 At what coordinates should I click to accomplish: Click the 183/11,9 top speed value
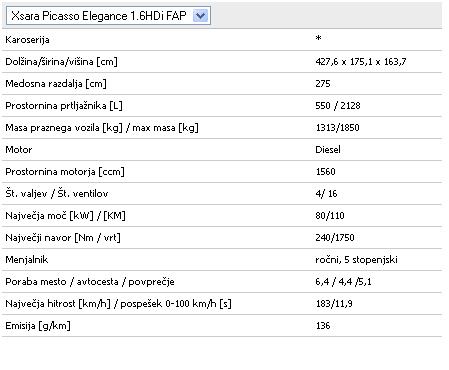click(334, 304)
